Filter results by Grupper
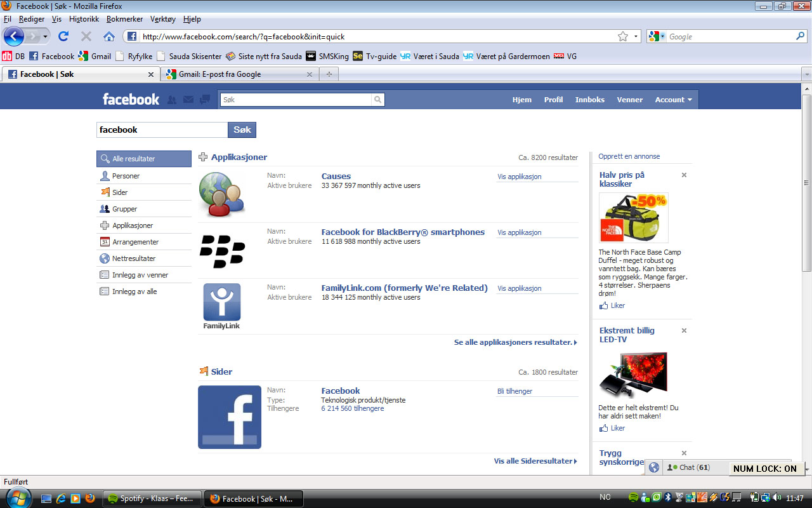Viewport: 812px width, 508px height. point(144,209)
